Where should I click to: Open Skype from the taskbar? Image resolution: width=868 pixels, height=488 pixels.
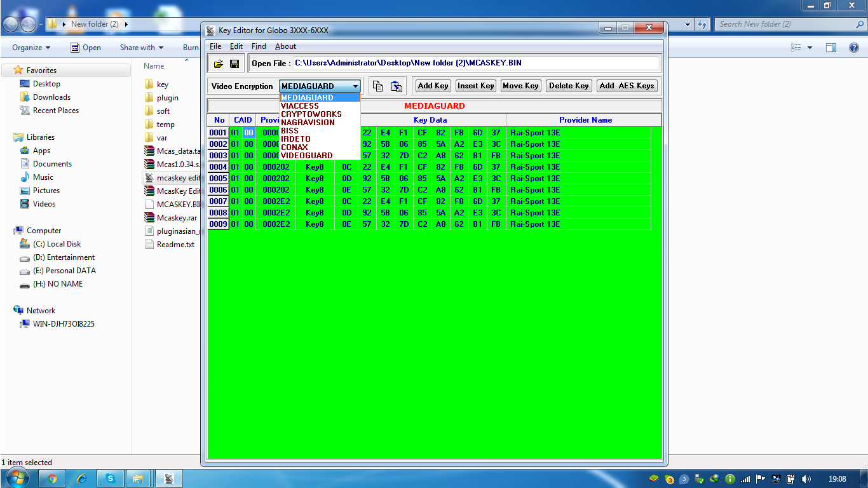coord(111,478)
